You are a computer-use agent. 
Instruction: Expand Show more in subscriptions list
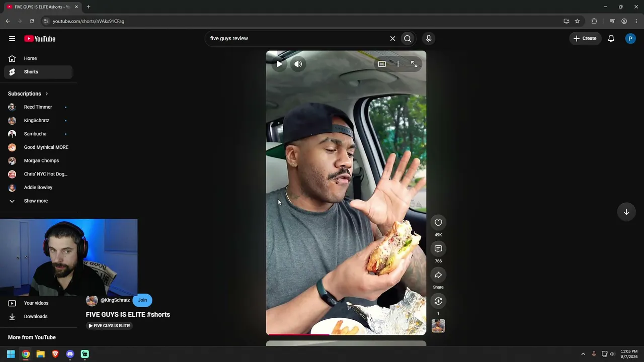36,201
